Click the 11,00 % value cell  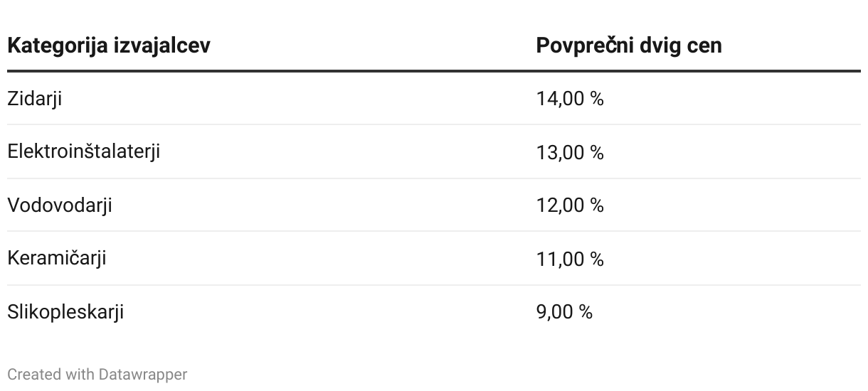(569, 258)
